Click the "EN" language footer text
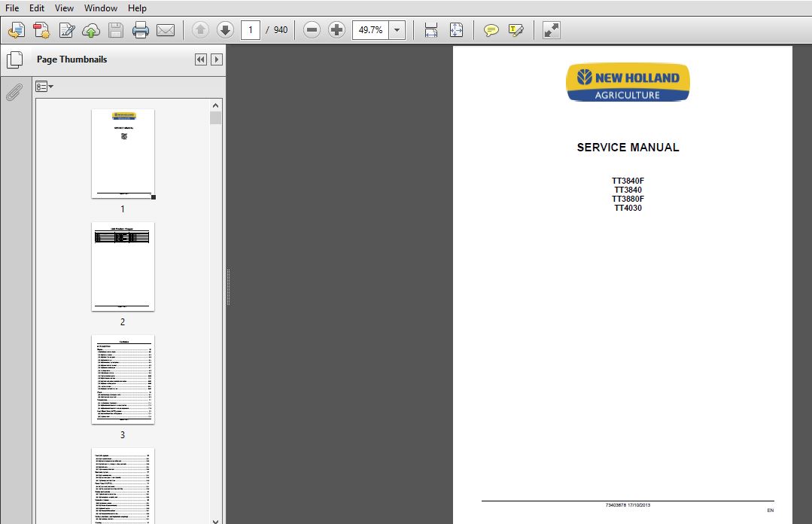The height and width of the screenshot is (524, 812). [x=771, y=510]
